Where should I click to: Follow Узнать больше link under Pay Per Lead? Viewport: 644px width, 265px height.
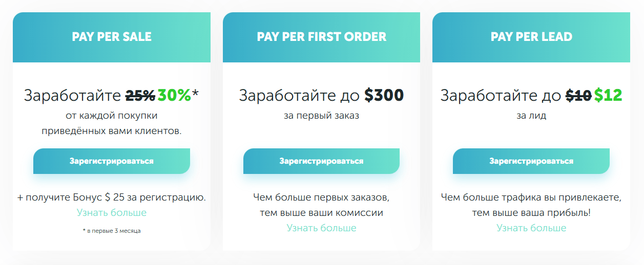point(531,228)
